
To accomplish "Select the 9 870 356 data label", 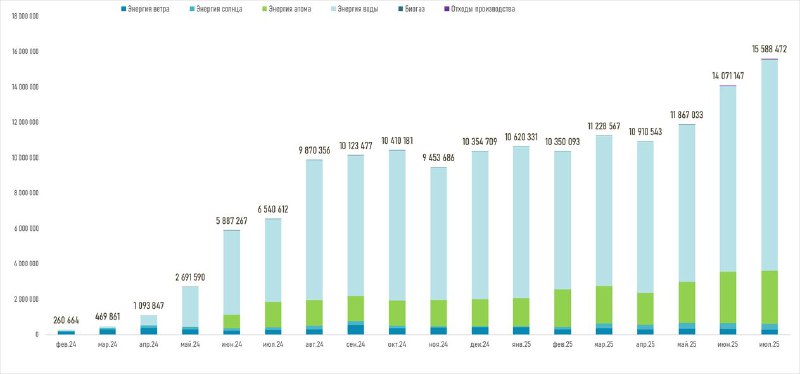I will click(314, 151).
